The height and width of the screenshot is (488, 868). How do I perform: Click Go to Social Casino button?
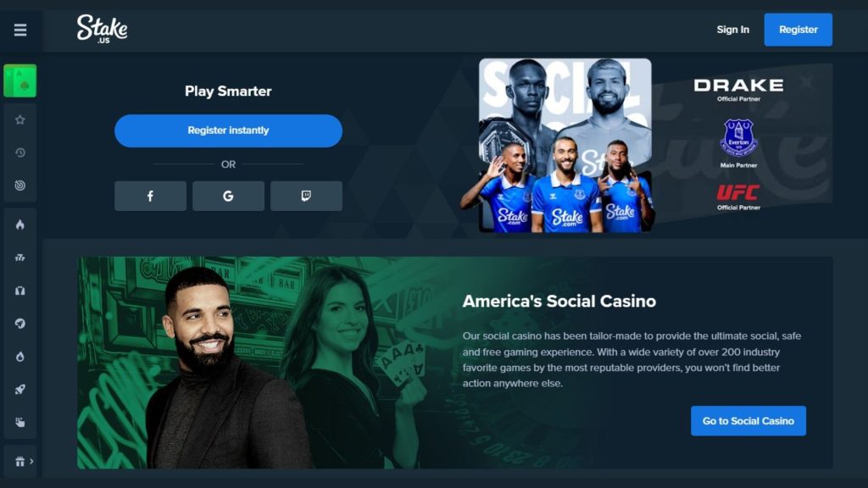748,421
